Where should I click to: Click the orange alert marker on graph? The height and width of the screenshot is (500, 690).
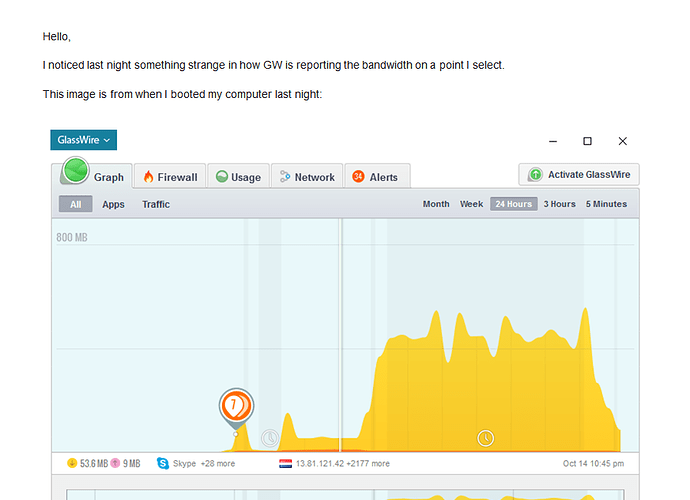pyautogui.click(x=236, y=405)
